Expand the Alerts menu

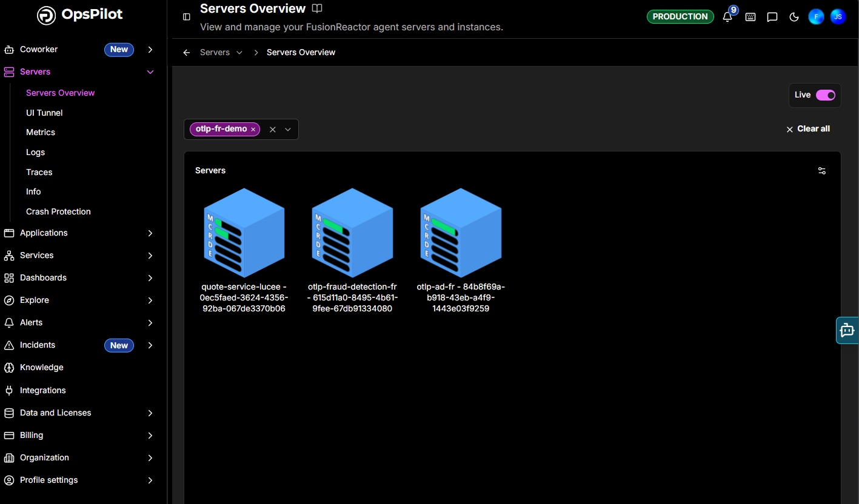(150, 323)
